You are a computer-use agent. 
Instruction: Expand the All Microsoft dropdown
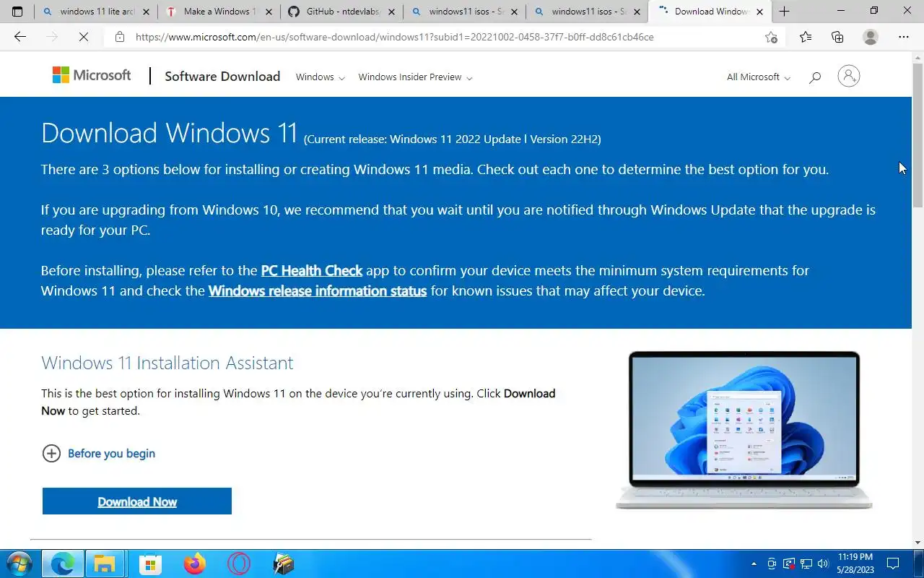pyautogui.click(x=759, y=77)
